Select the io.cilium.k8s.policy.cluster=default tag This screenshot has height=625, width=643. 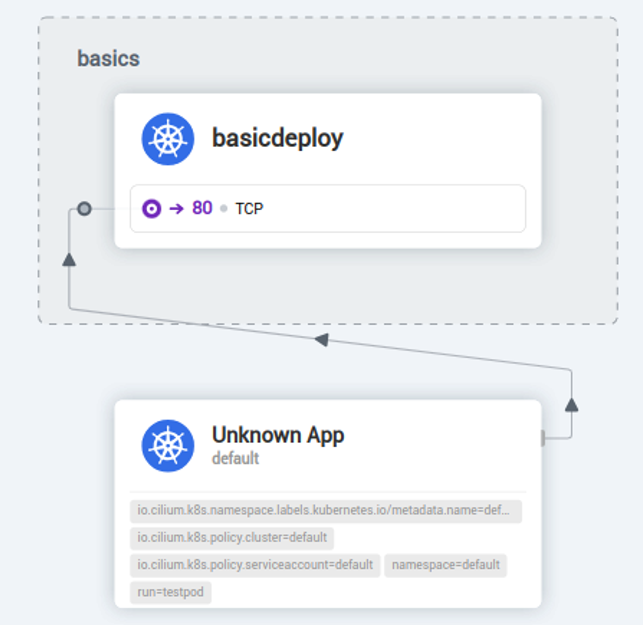click(232, 538)
